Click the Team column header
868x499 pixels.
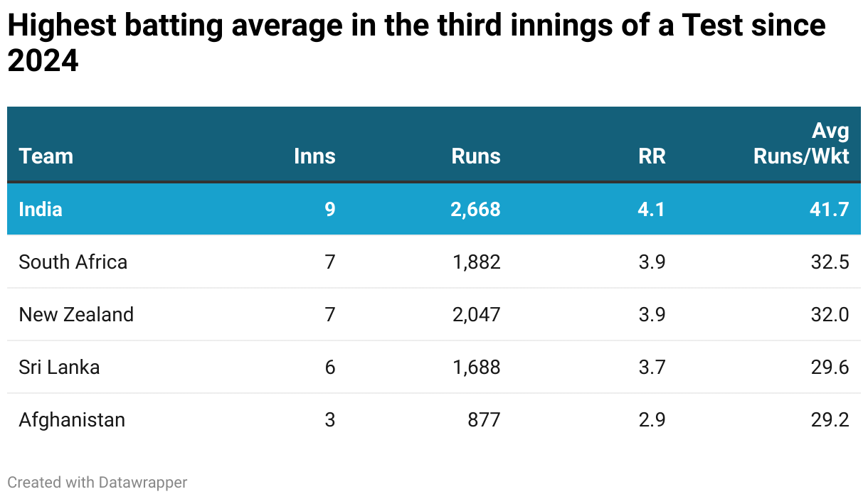coord(46,156)
